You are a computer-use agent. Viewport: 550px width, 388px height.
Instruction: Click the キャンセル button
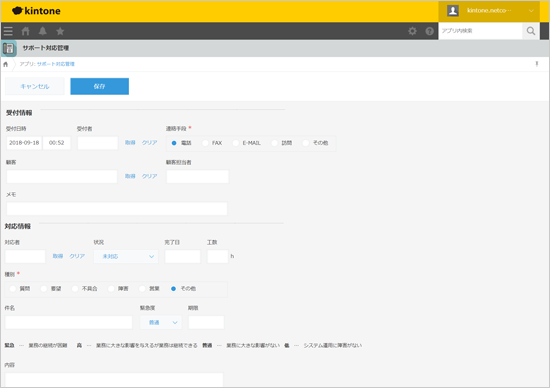coord(35,86)
